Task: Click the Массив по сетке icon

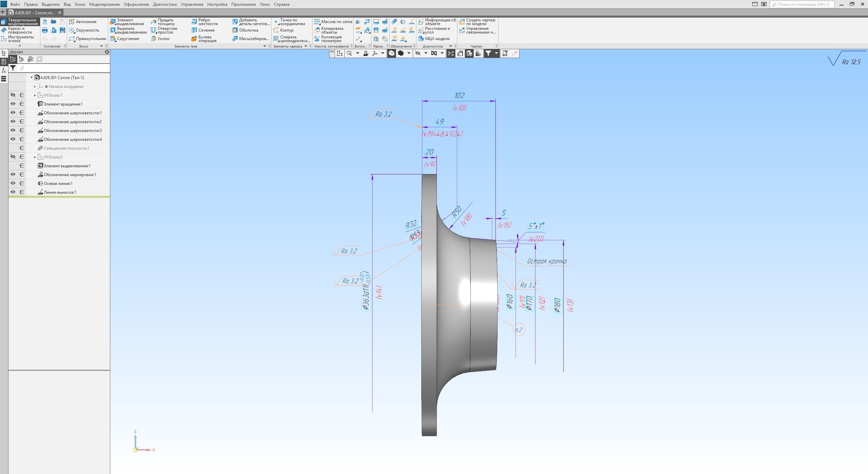Action: (317, 22)
